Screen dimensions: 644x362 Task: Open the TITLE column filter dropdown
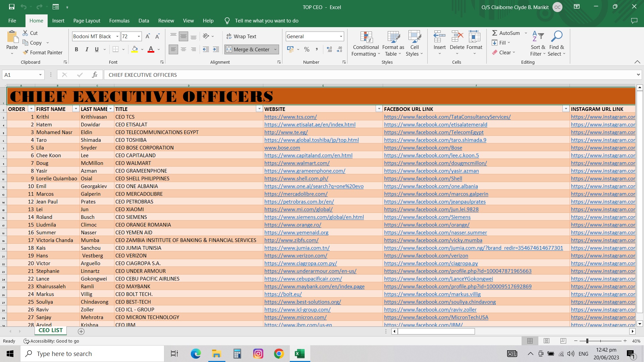259,109
